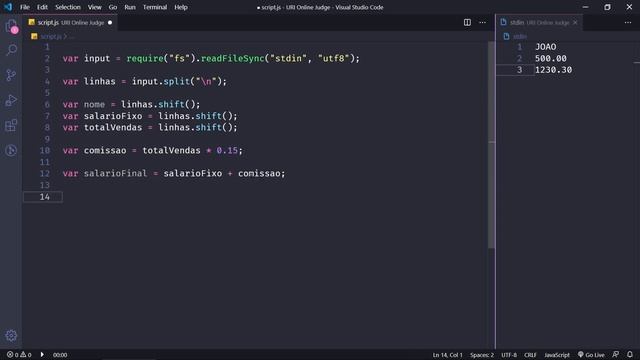Image resolution: width=640 pixels, height=360 pixels.
Task: Select language mode JavaScript
Action: 557,355
